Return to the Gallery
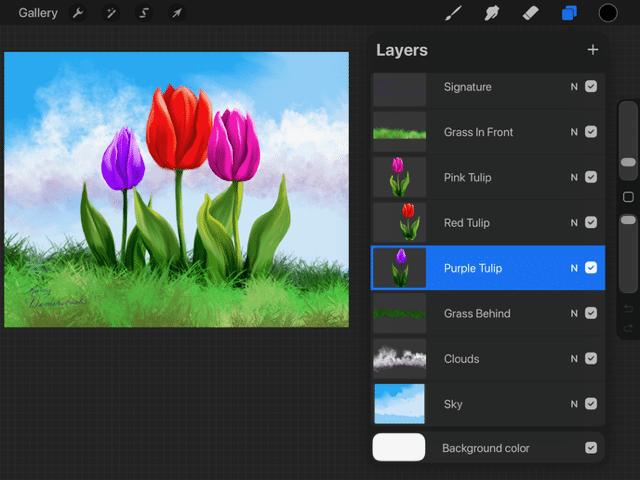Image resolution: width=640 pixels, height=480 pixels. pyautogui.click(x=38, y=13)
